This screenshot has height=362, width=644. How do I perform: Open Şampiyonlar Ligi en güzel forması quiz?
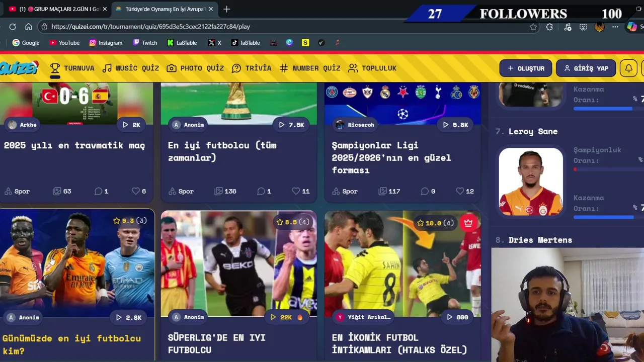pyautogui.click(x=391, y=157)
